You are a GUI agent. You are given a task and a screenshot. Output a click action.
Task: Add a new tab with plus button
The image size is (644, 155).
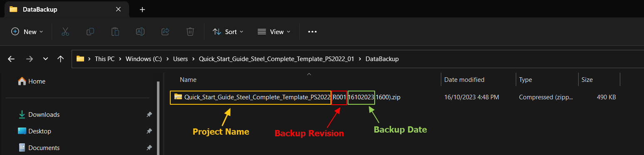[142, 10]
